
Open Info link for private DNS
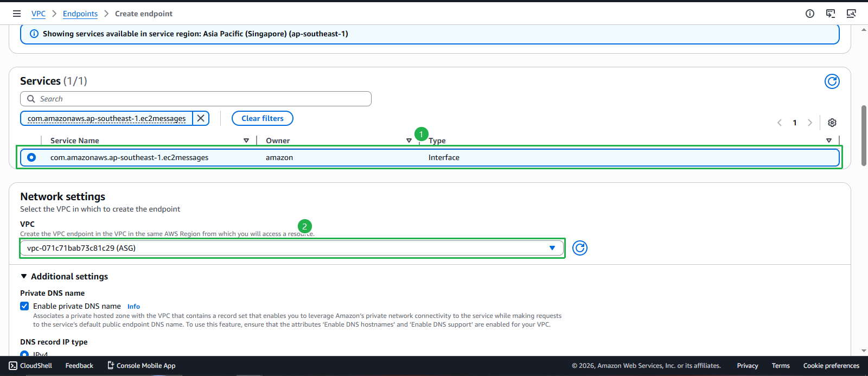133,307
